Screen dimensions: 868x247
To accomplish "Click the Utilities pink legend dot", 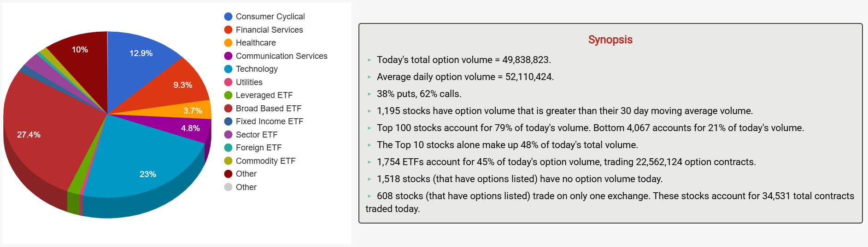I will click(228, 82).
